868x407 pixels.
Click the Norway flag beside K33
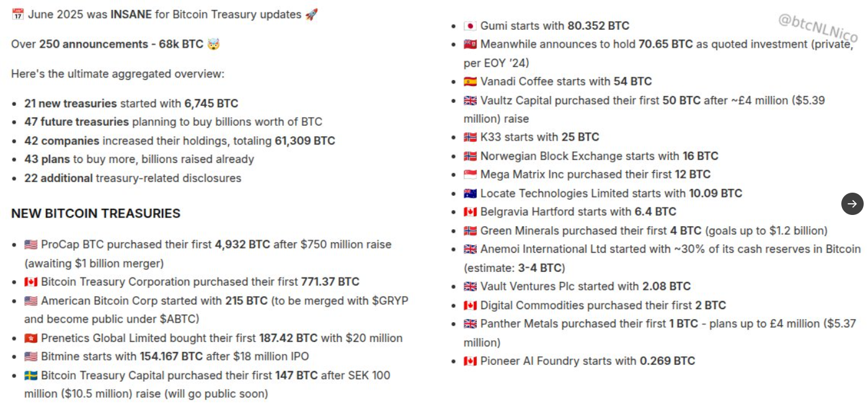point(470,138)
